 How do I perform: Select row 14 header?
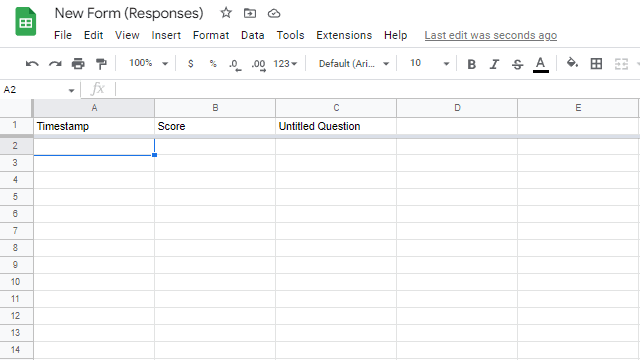pyautogui.click(x=16, y=350)
